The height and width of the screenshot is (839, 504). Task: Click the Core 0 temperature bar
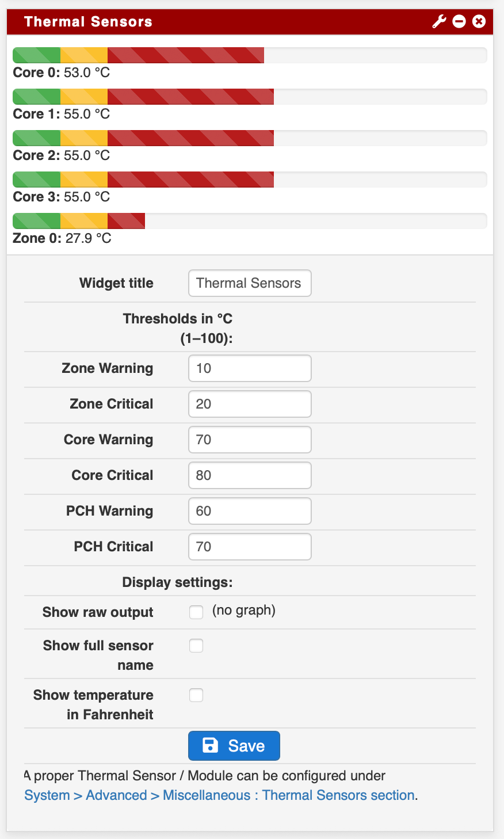point(250,55)
